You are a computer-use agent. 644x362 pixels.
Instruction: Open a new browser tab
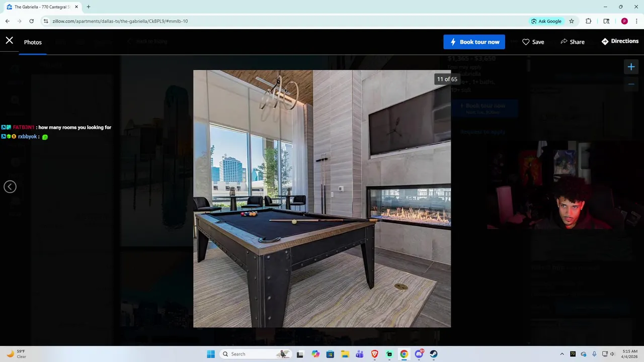(x=89, y=7)
